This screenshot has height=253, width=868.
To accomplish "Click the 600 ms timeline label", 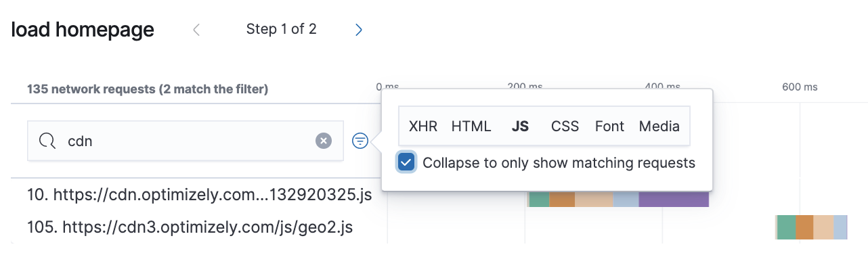I will pos(800,87).
